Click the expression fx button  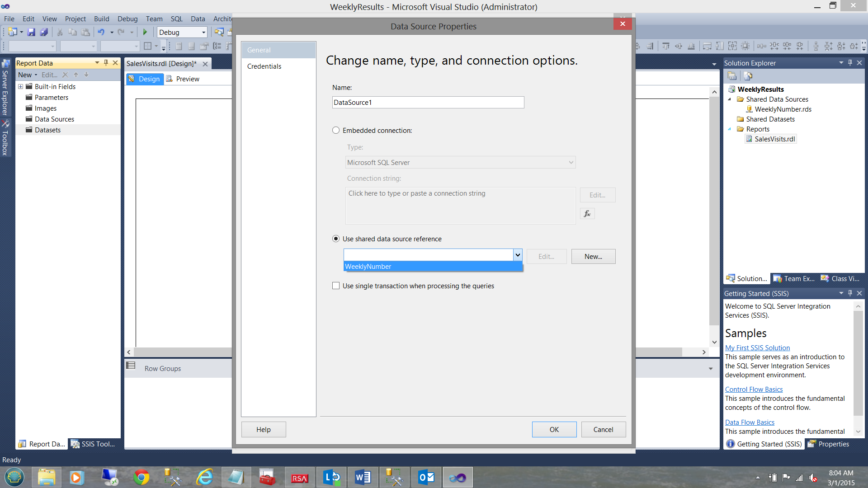[x=587, y=214]
